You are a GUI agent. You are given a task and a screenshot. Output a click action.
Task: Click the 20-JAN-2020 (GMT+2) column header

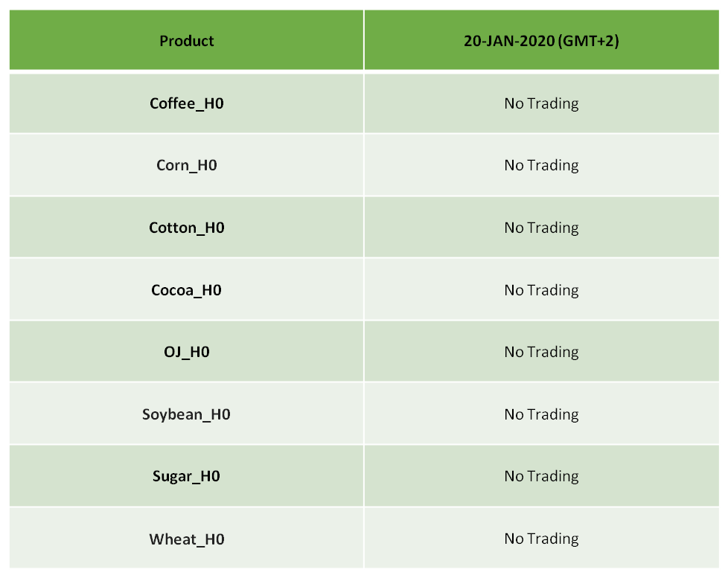point(541,40)
